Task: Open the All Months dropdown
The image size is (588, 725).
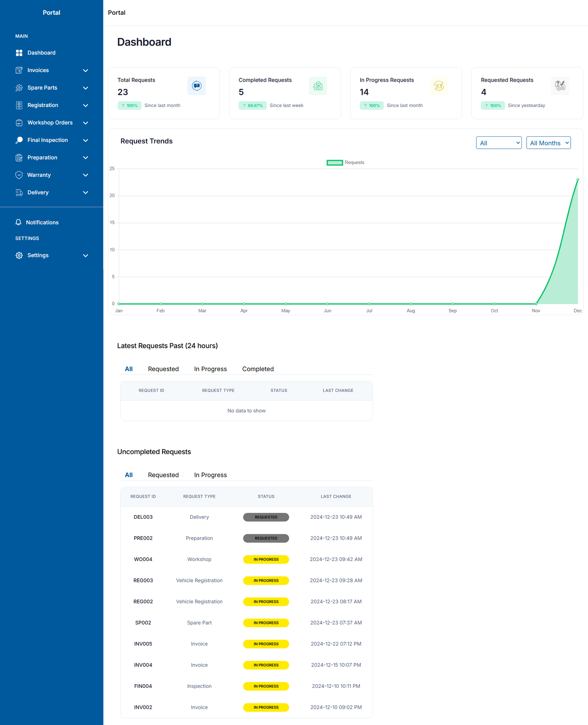Action: (548, 143)
